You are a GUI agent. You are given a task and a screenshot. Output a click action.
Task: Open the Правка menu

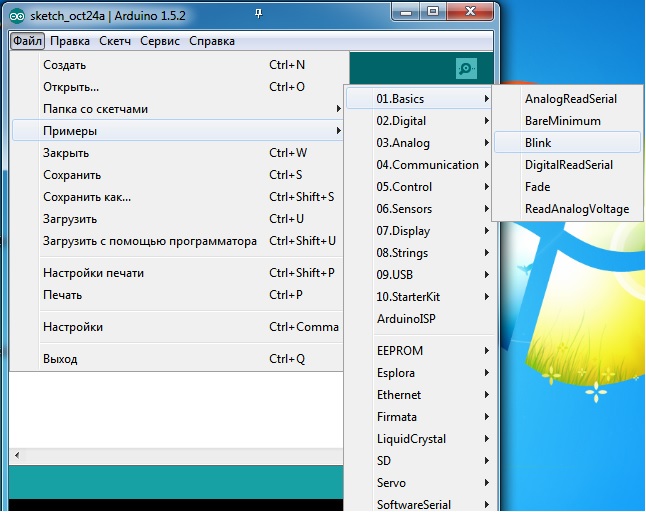pyautogui.click(x=69, y=41)
